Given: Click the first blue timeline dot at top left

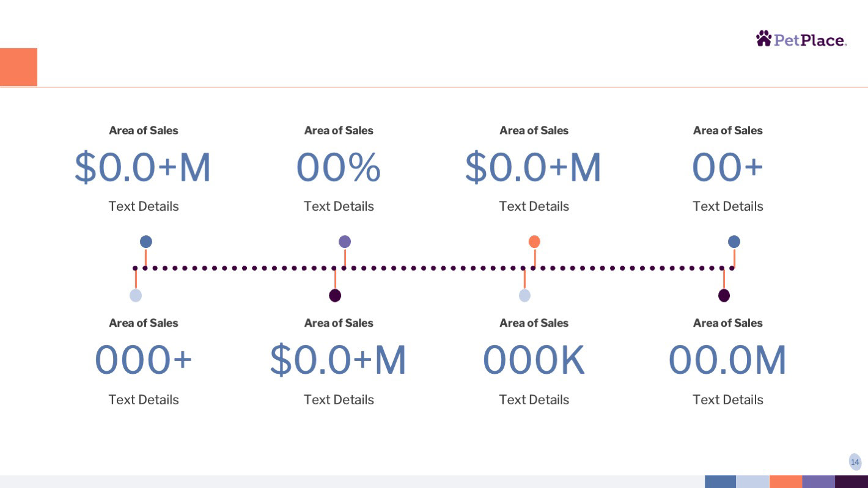Looking at the screenshot, I should (x=145, y=241).
